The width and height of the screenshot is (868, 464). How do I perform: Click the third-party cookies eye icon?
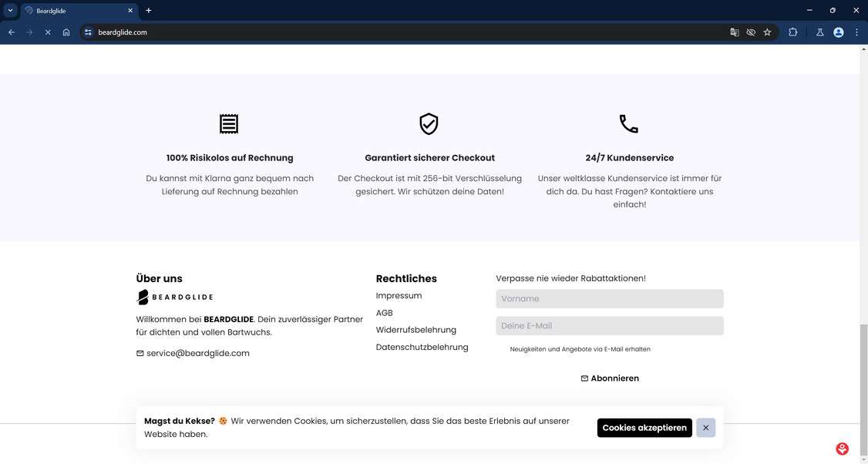751,32
